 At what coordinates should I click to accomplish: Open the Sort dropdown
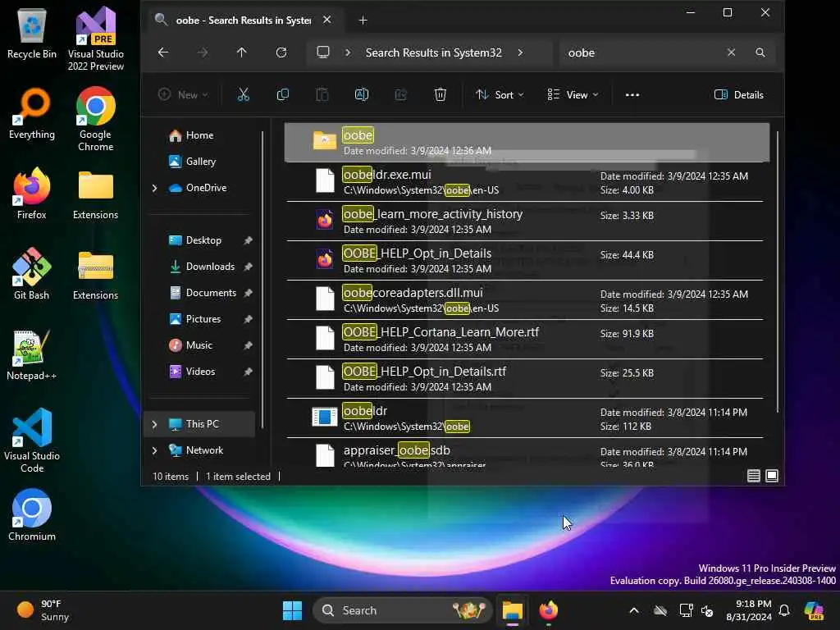[x=500, y=95]
